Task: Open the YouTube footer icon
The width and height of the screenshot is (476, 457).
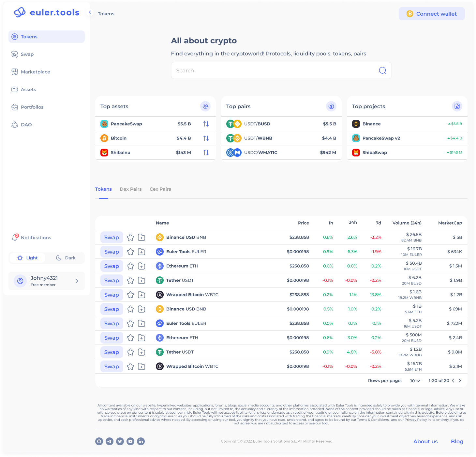Action: pyautogui.click(x=130, y=441)
